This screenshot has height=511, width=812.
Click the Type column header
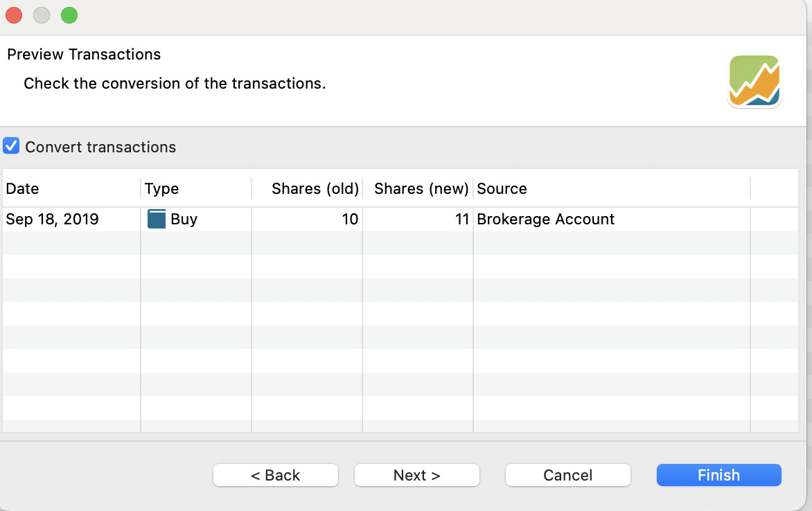[x=161, y=188]
